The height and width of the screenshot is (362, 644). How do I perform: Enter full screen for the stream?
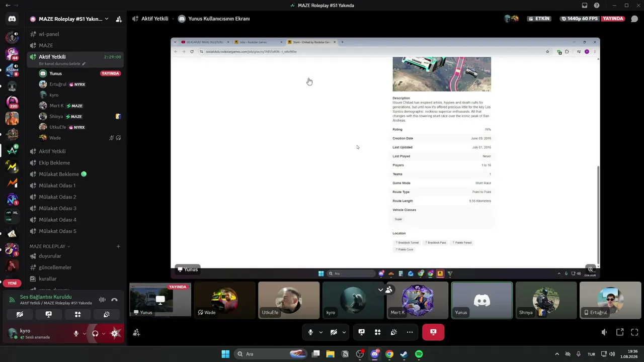click(x=634, y=332)
